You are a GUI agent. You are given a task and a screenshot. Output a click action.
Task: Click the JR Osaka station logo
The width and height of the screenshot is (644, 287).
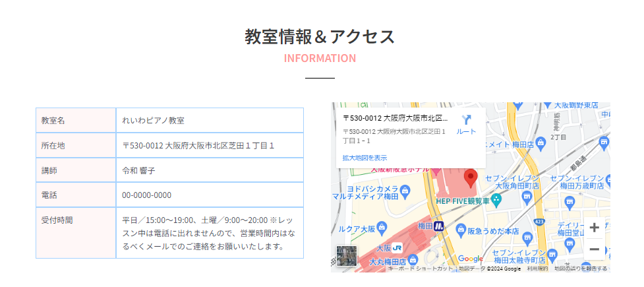click(x=397, y=248)
